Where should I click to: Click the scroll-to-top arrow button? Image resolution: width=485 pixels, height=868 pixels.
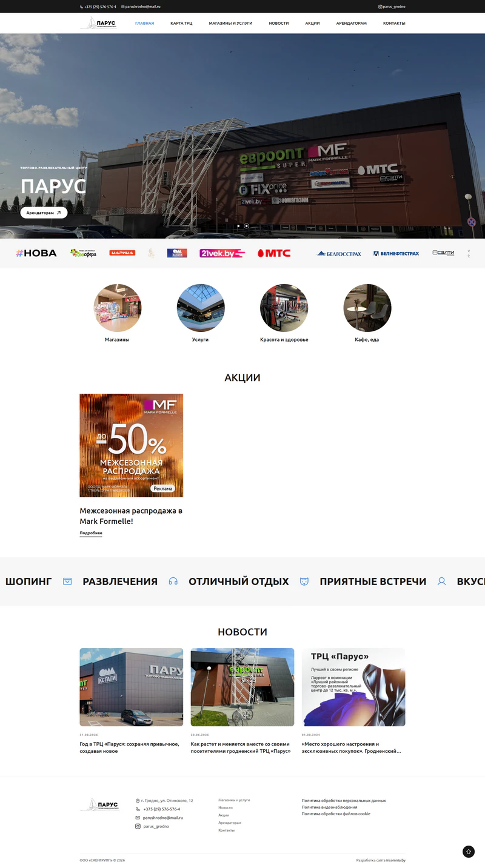coord(469,852)
